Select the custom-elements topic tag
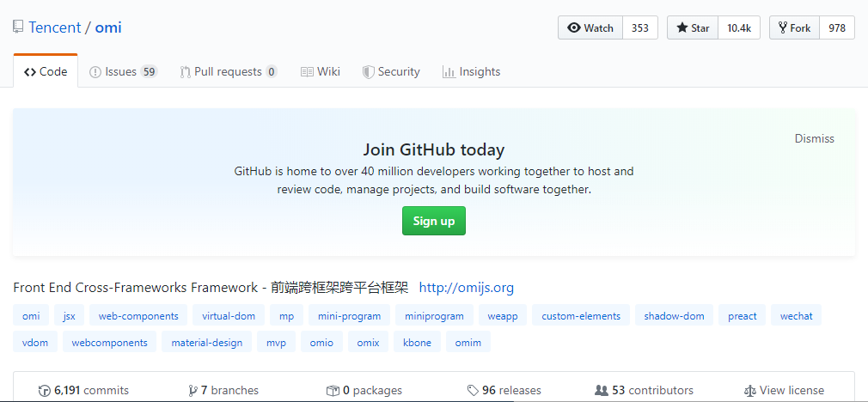The width and height of the screenshot is (868, 402). 581,316
